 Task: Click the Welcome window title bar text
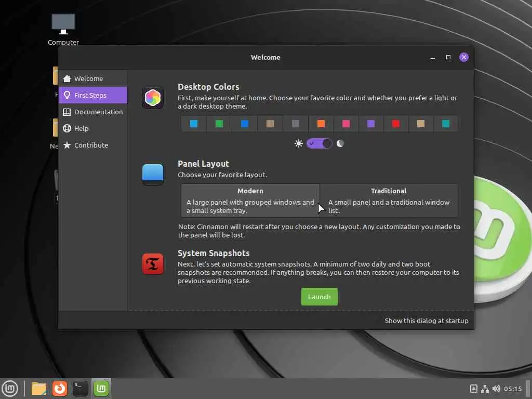point(265,57)
